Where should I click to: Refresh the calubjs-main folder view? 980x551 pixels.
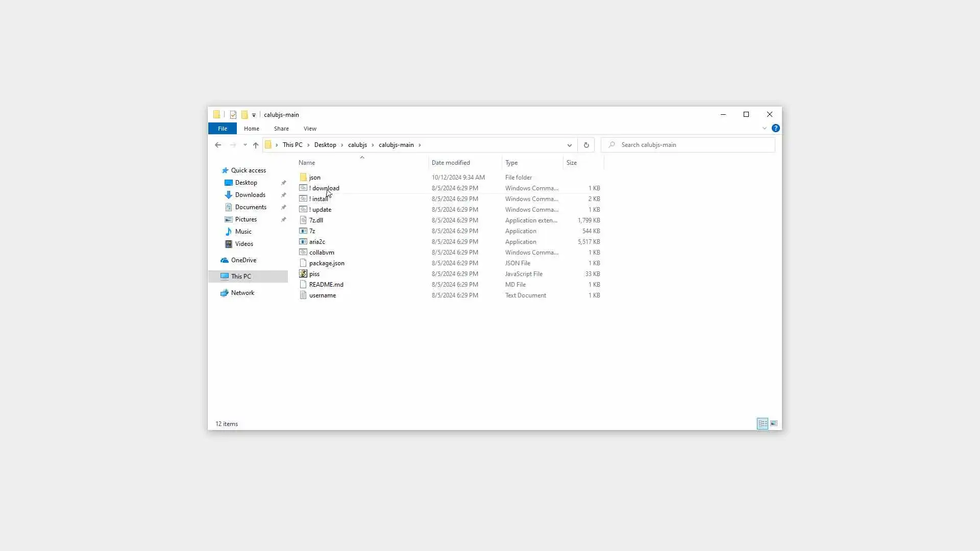coord(586,145)
